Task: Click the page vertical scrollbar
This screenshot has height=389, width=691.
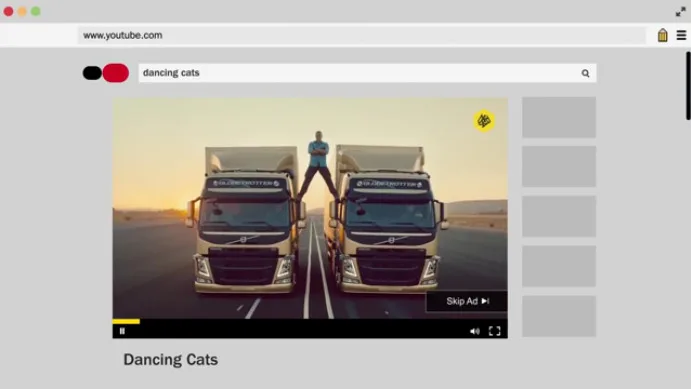Action: [688, 85]
